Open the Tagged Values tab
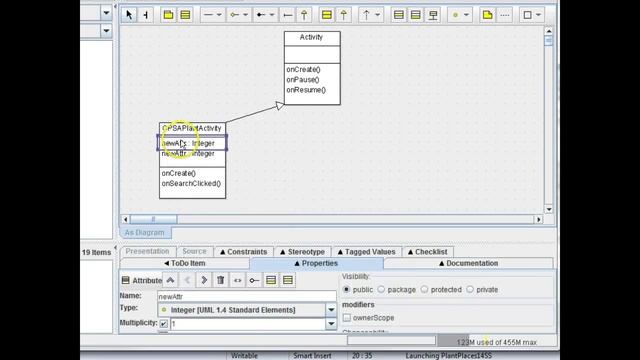This screenshot has width=640, height=360. pos(367,252)
